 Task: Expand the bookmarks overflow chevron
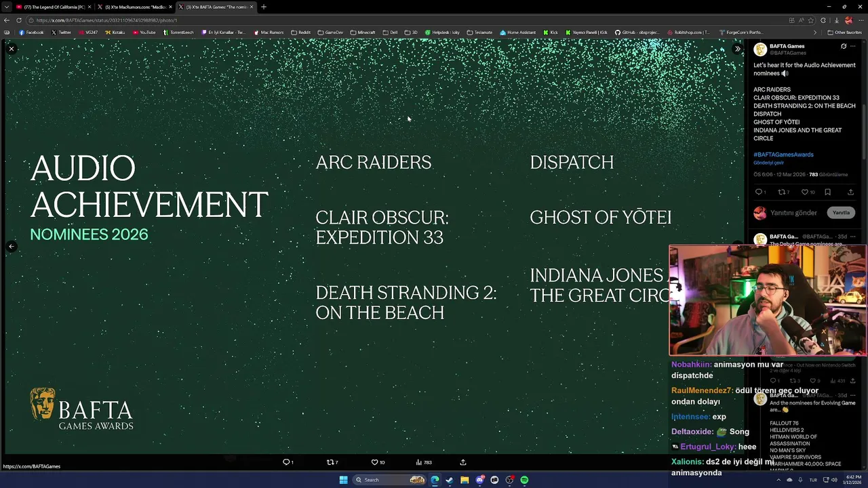(815, 33)
